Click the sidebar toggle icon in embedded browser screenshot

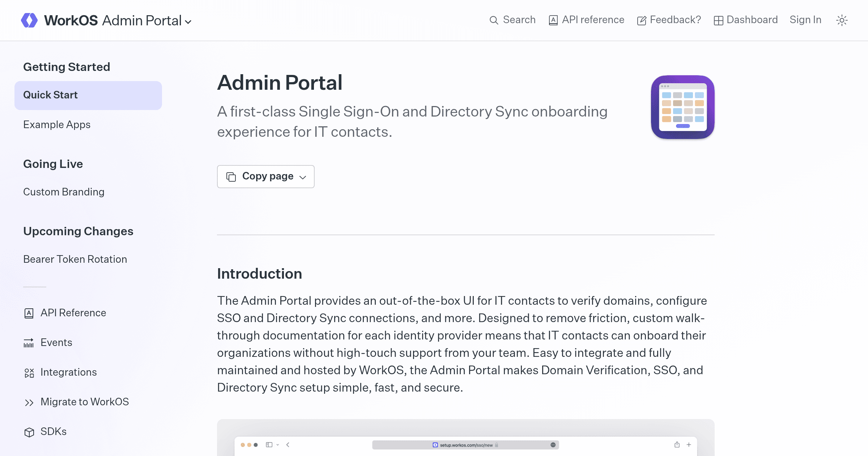click(269, 445)
